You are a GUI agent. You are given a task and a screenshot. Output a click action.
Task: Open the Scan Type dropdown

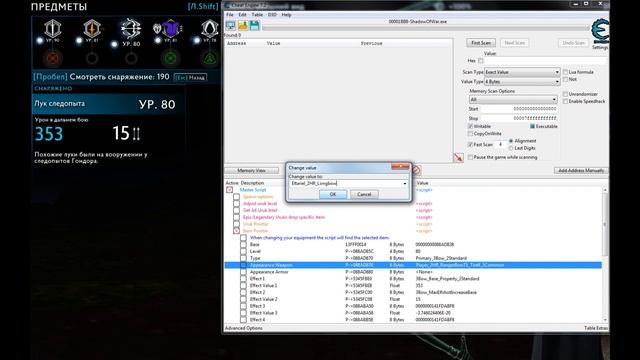tap(522, 72)
